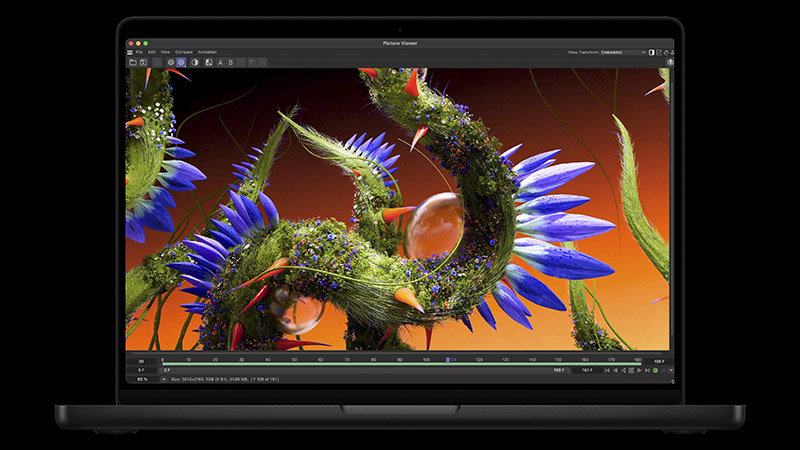This screenshot has width=800, height=450.
Task: Click the second 180 F range field
Action: (x=587, y=370)
